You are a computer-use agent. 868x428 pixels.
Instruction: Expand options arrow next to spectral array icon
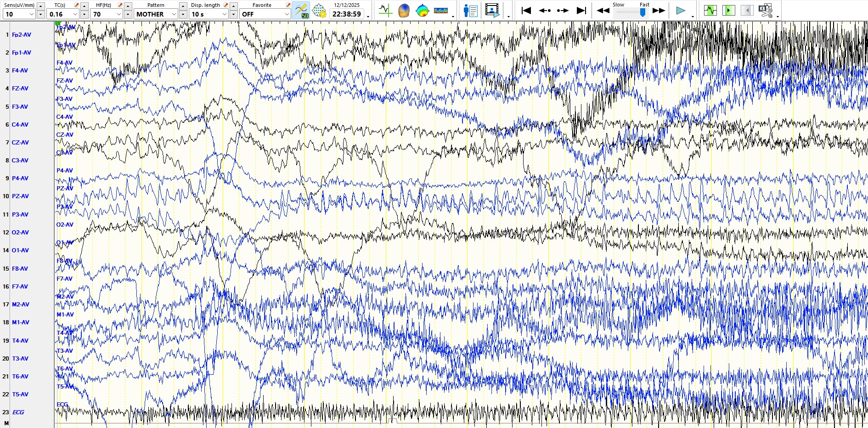(453, 17)
